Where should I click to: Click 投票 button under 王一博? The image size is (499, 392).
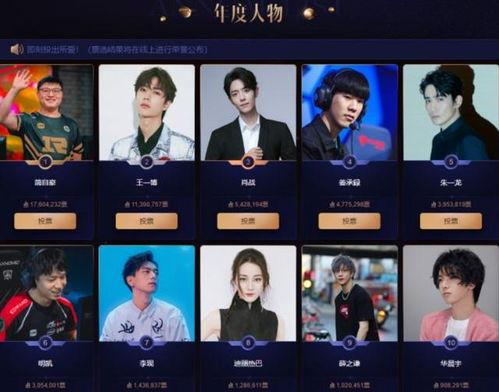click(x=147, y=221)
